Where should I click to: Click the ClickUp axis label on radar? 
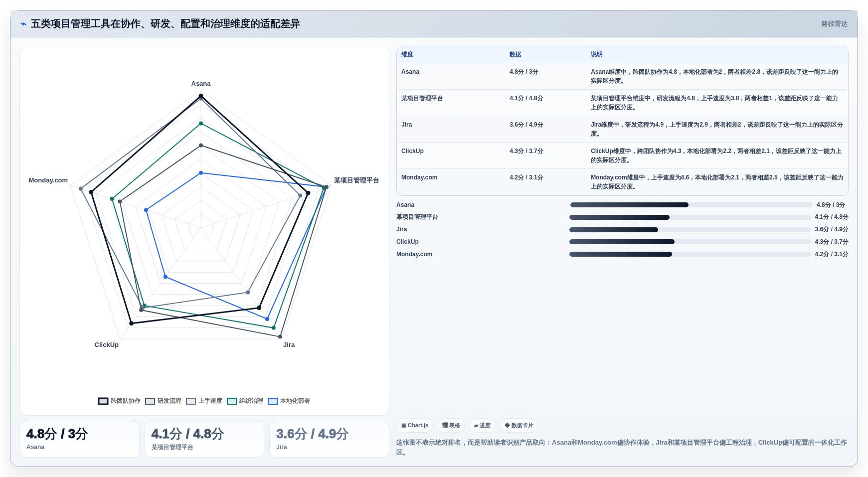pyautogui.click(x=107, y=345)
